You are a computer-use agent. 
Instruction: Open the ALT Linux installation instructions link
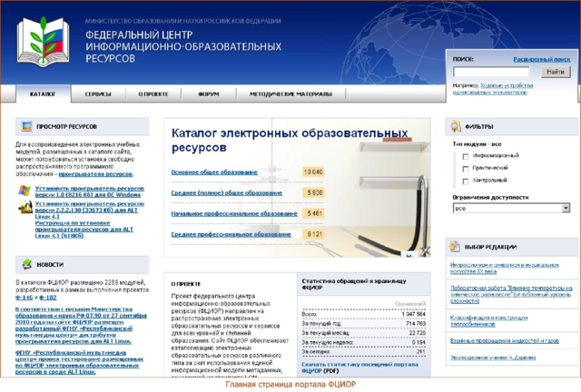(84, 230)
